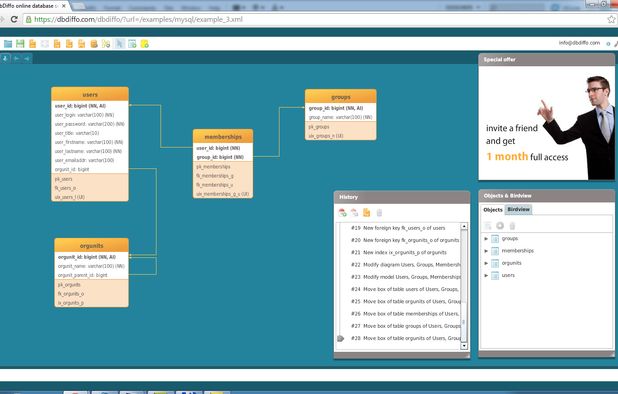The height and width of the screenshot is (394, 618).
Task: Select the groups table header in diagram
Action: click(341, 97)
